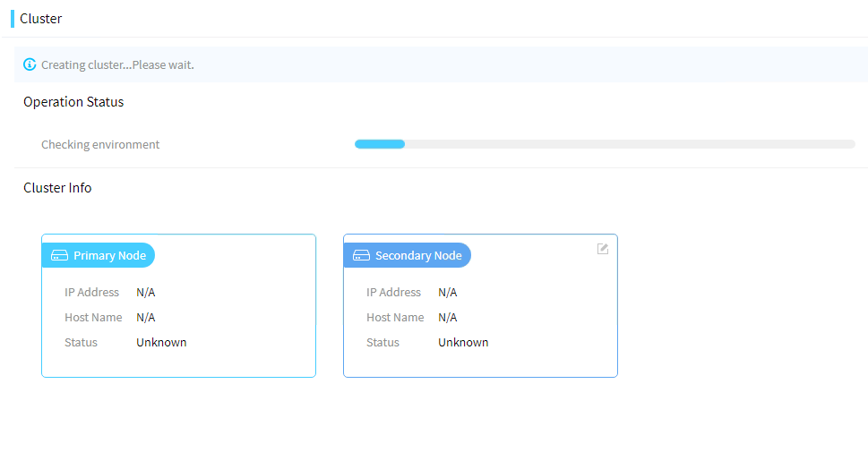The height and width of the screenshot is (461, 868).
Task: Click the Checking environment status text
Action: (x=100, y=144)
